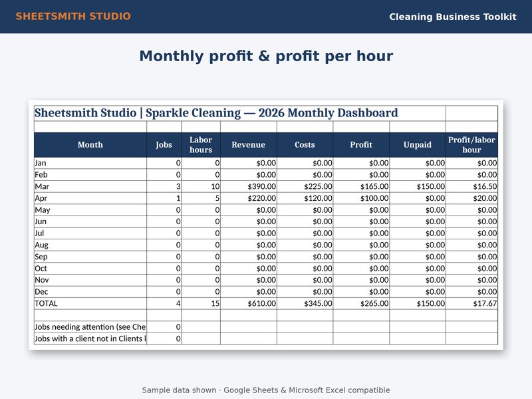The image size is (532, 399).
Task: Select the $17.67 total profit per hour cell
Action: point(471,303)
